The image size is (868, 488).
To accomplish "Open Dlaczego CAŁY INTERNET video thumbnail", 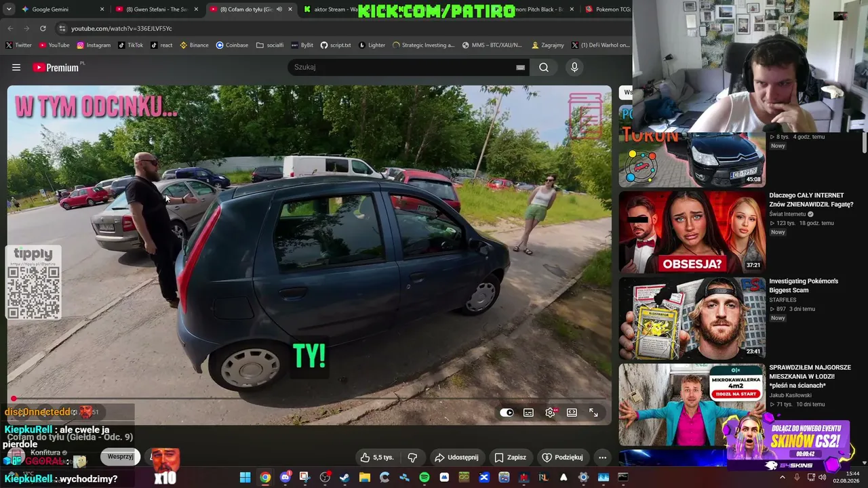I will point(692,232).
